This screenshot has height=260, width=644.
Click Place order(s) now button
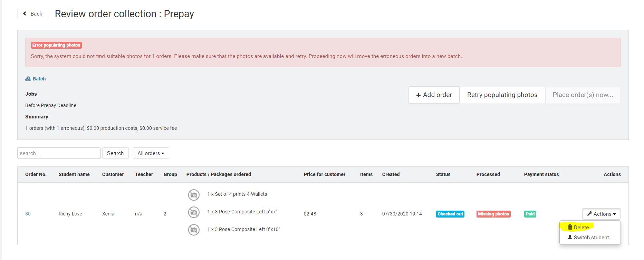583,95
